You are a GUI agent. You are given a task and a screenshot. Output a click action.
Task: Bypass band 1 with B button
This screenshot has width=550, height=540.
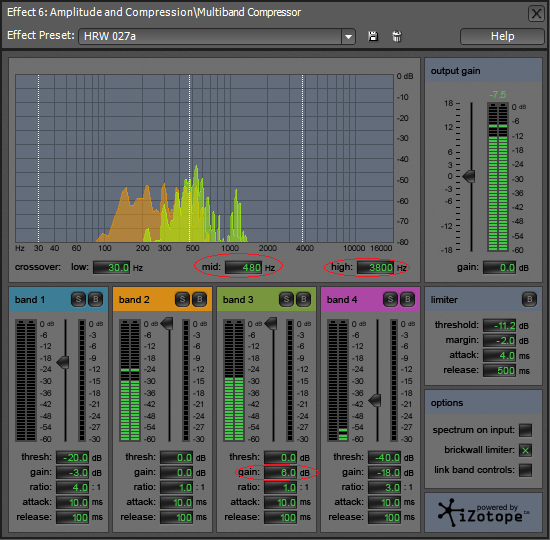click(95, 299)
